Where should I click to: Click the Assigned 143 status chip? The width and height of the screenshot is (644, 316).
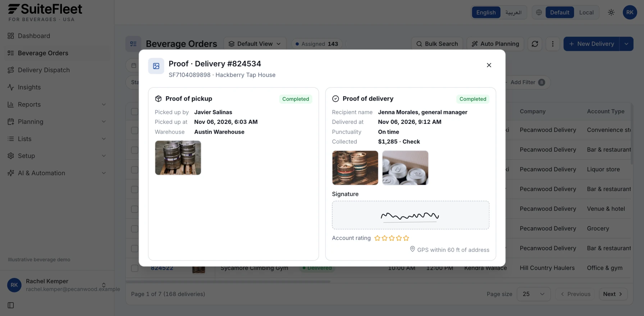tap(317, 44)
